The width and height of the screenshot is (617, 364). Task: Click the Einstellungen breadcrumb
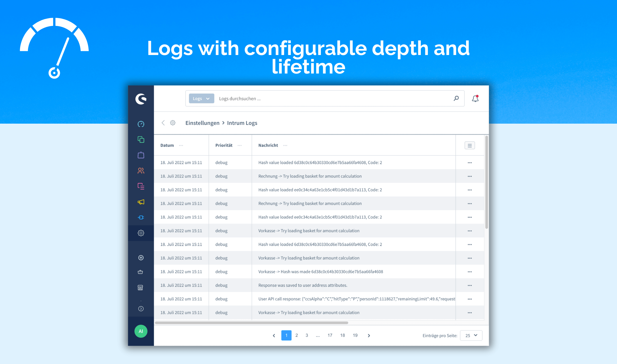[x=202, y=123]
